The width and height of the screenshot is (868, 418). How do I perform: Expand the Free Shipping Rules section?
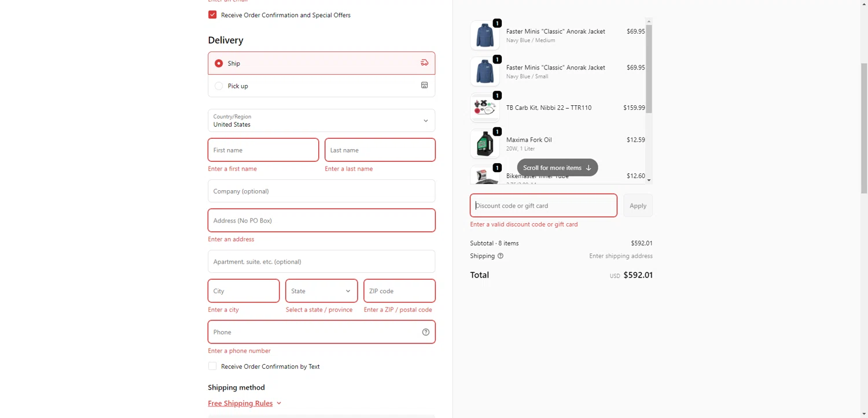click(245, 403)
